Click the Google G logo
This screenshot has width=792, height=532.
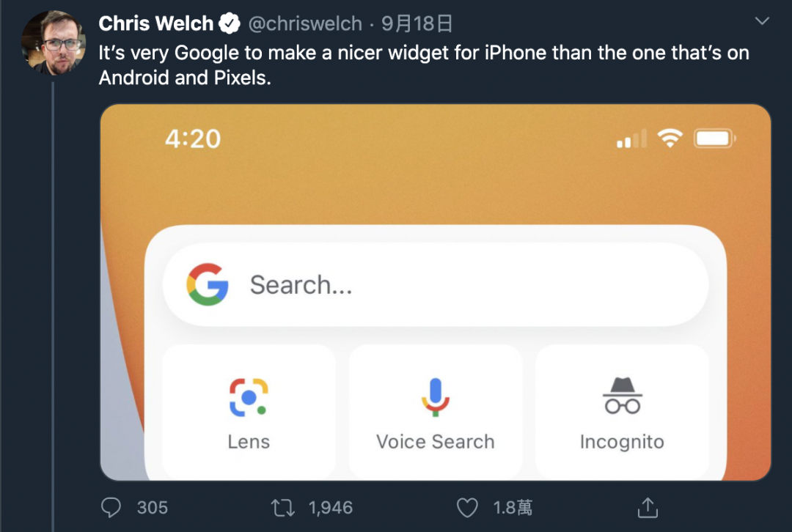[208, 284]
